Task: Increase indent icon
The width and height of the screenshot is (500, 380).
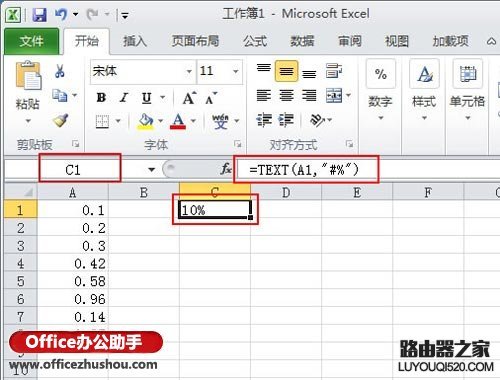Action: click(x=286, y=120)
